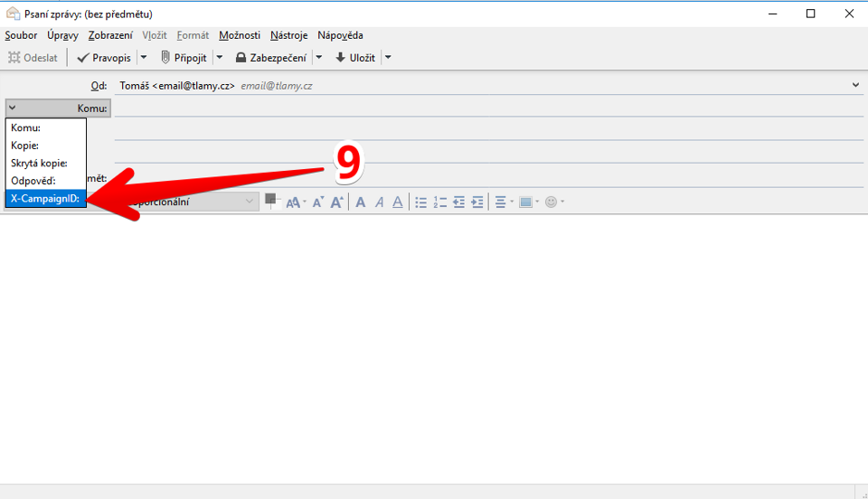Select X-CampaignID: header option
This screenshot has height=499, width=868.
(46, 199)
